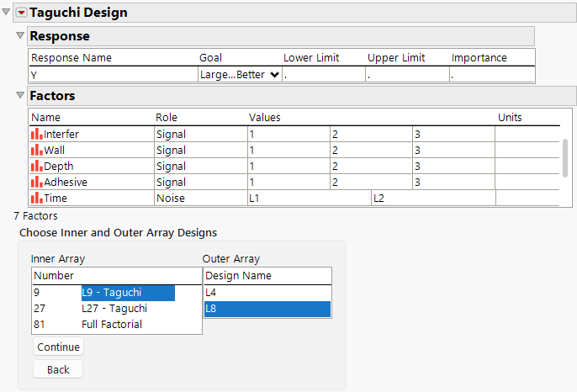Select the Wall factor name
The image size is (577, 392).
(54, 151)
